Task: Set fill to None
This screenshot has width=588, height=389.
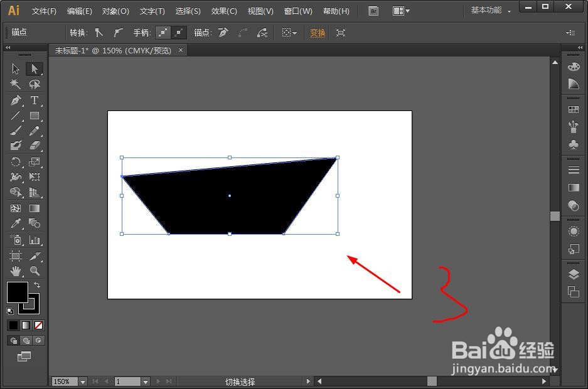Action: [x=38, y=325]
